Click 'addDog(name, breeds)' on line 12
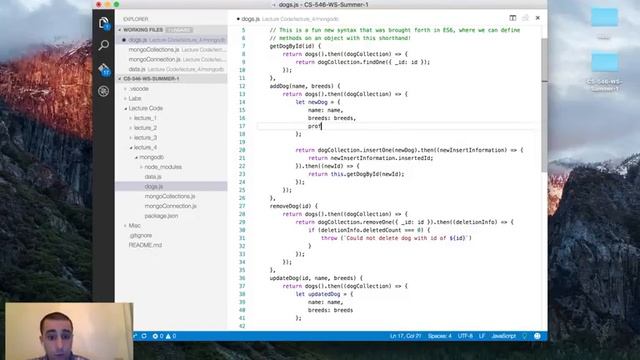640x360 pixels. click(x=301, y=86)
